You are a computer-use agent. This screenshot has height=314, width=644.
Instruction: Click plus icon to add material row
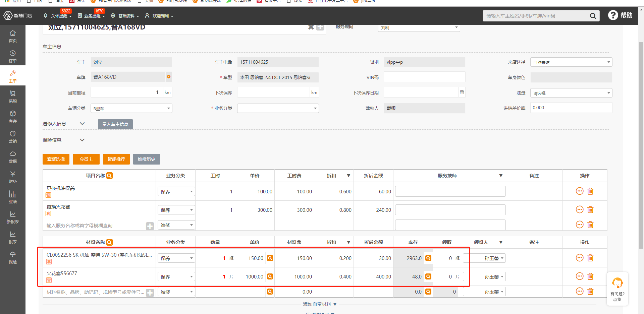pyautogui.click(x=150, y=293)
